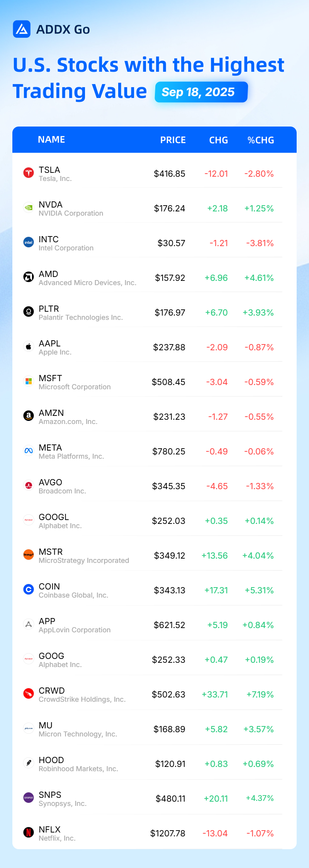Click the Tesla logo icon

29,173
